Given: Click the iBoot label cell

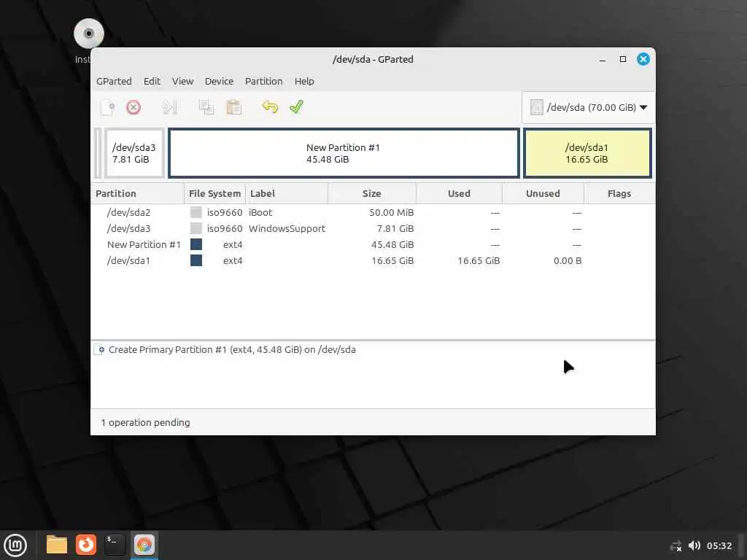Looking at the screenshot, I should 260,212.
